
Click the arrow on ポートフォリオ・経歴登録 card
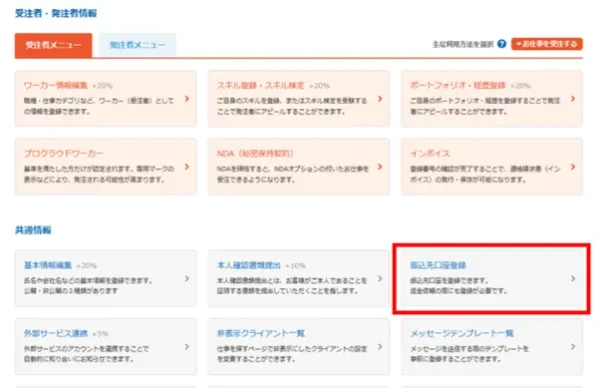573,99
